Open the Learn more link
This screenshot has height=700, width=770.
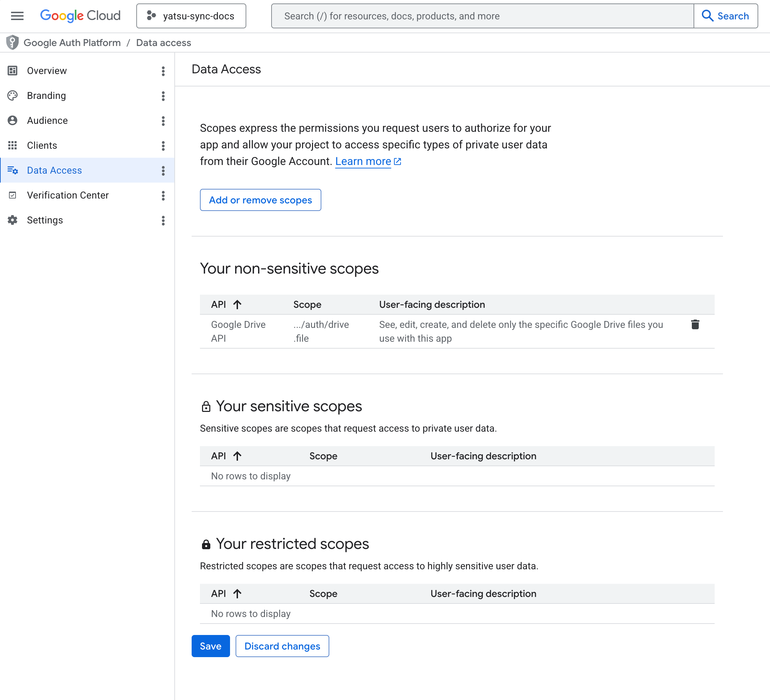[x=363, y=161]
